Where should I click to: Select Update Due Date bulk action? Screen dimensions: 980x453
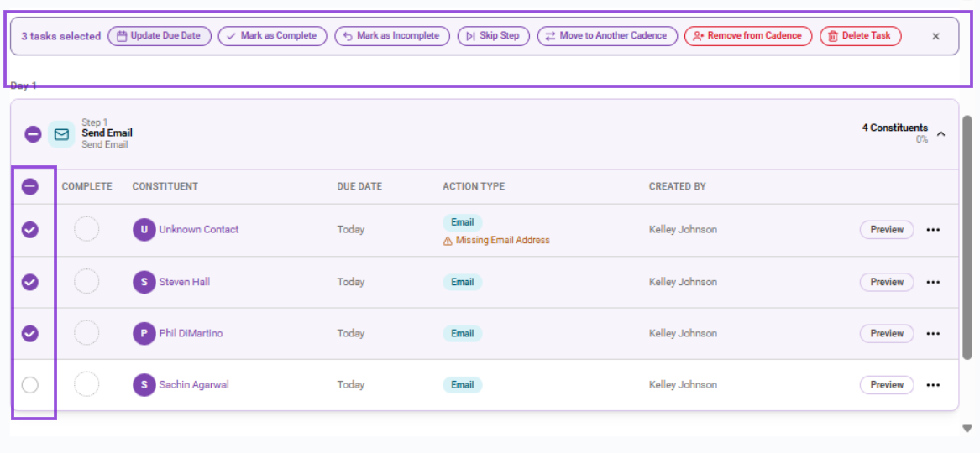click(160, 36)
